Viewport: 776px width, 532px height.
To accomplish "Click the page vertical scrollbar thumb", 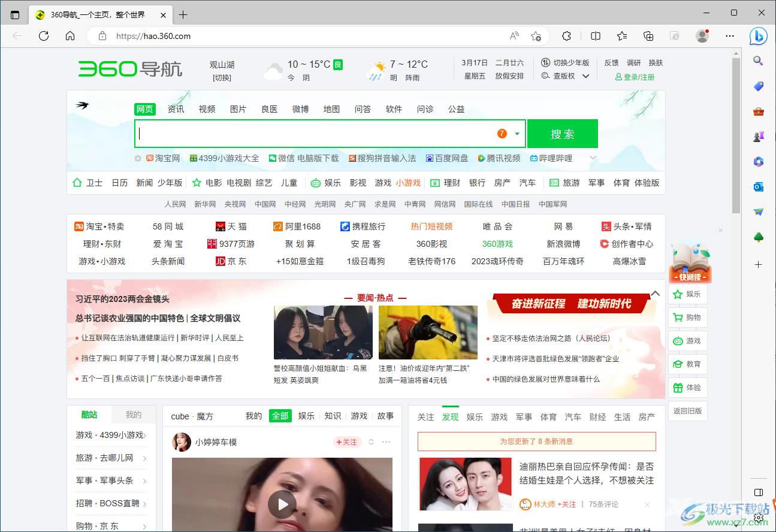I will [x=736, y=135].
